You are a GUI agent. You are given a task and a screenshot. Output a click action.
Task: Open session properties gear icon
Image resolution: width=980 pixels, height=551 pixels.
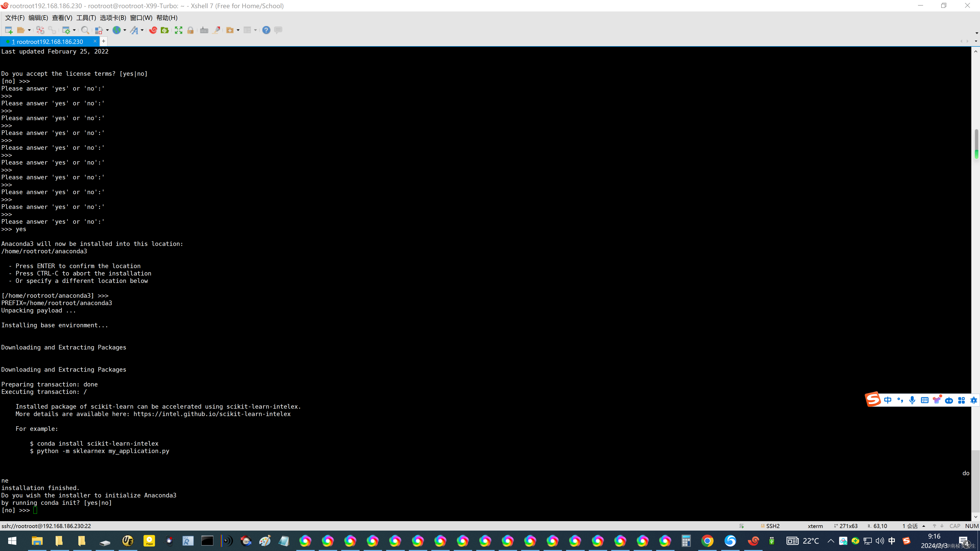click(66, 30)
